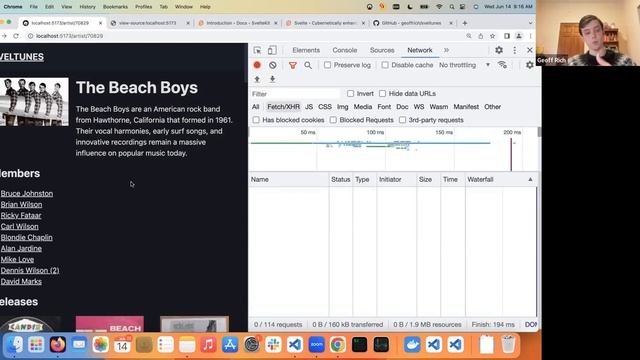Open the Music app in dock
The height and width of the screenshot is (360, 640).
(209, 344)
